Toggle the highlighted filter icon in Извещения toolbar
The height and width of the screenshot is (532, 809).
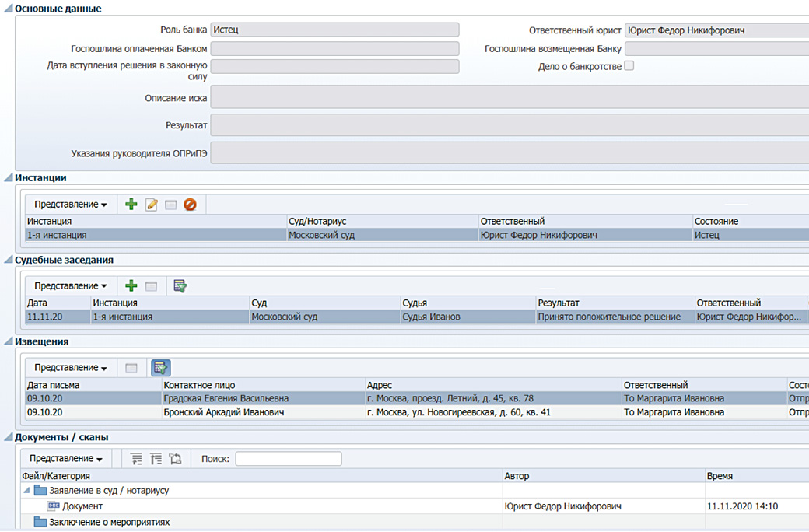click(160, 368)
